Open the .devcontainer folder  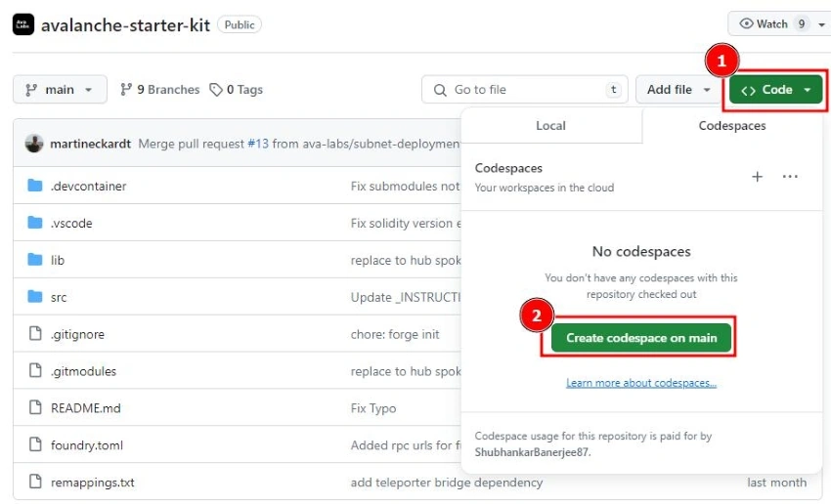(x=89, y=186)
